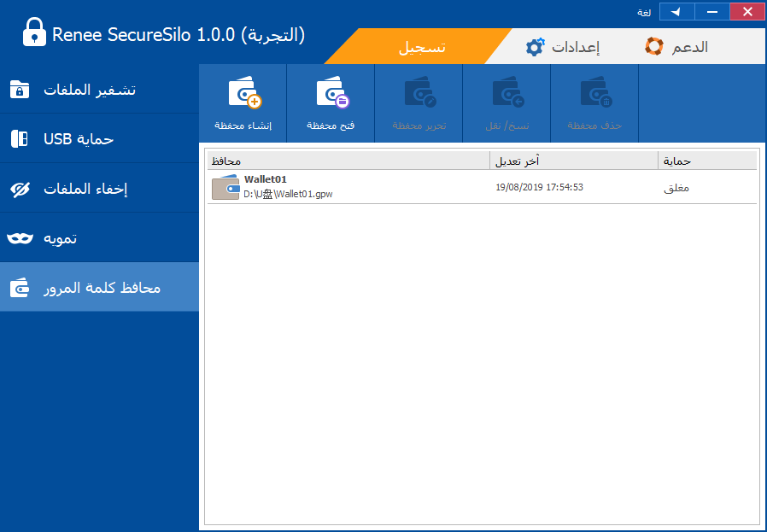Minimize the Renee SecureSilo window
This screenshot has width=767, height=532.
[712, 12]
